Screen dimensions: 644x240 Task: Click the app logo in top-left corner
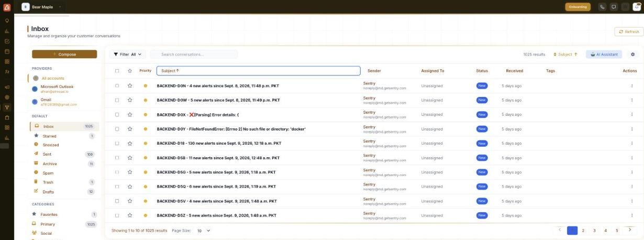point(7,7)
